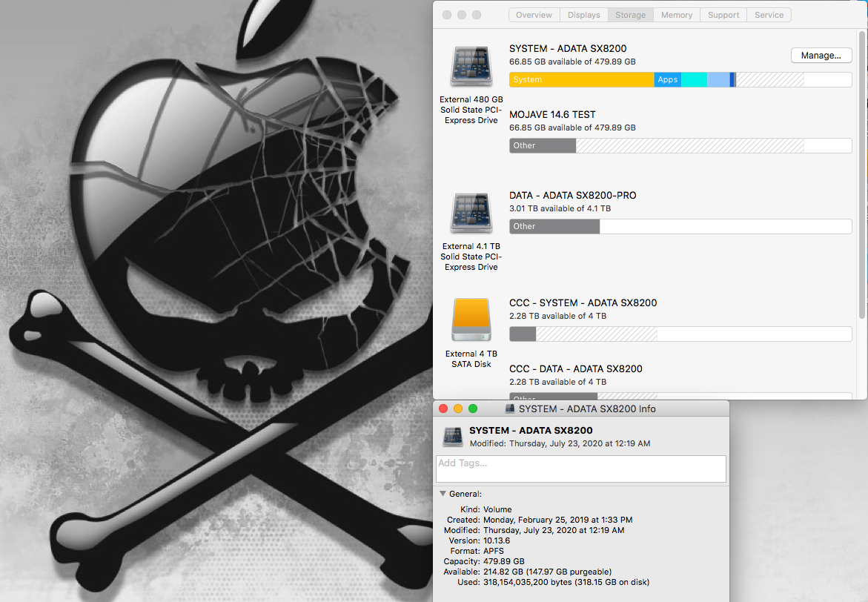Click the 'CCC - DATA - ADATA SX8200' volume name

click(576, 369)
